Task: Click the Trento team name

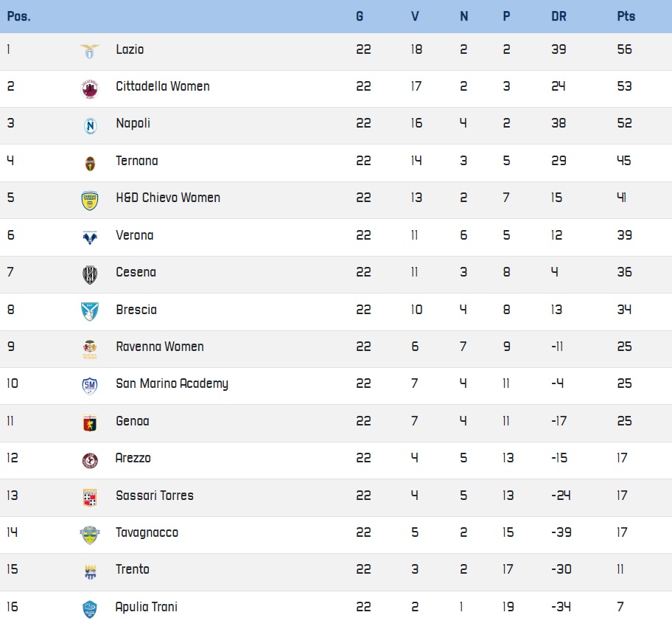Action: [x=133, y=569]
